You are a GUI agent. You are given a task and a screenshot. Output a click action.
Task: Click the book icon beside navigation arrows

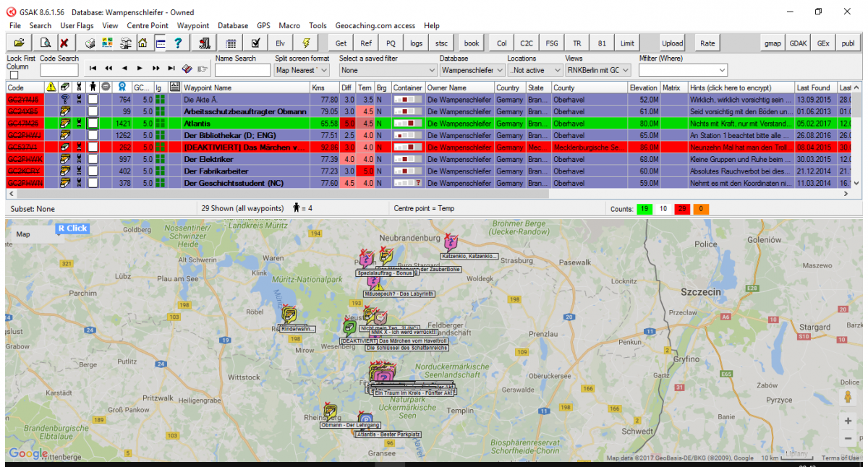point(187,69)
